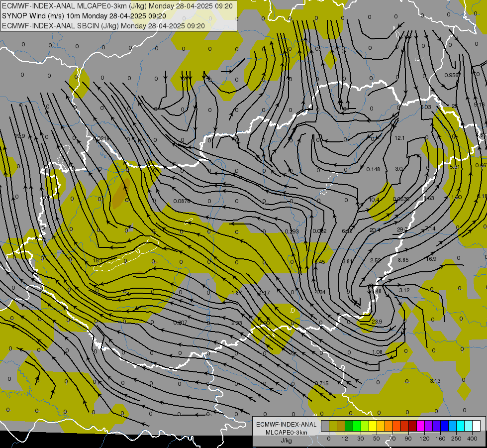
Task: Click the map value '20.4'
Action: tap(375, 230)
